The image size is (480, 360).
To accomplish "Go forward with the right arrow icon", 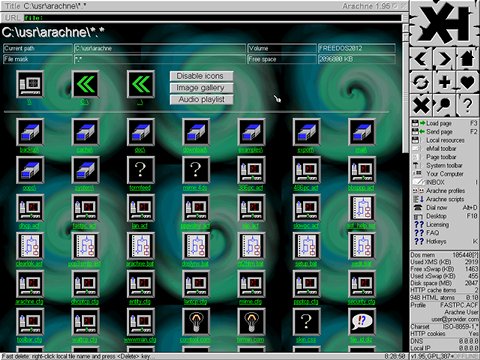I will click(x=444, y=59).
